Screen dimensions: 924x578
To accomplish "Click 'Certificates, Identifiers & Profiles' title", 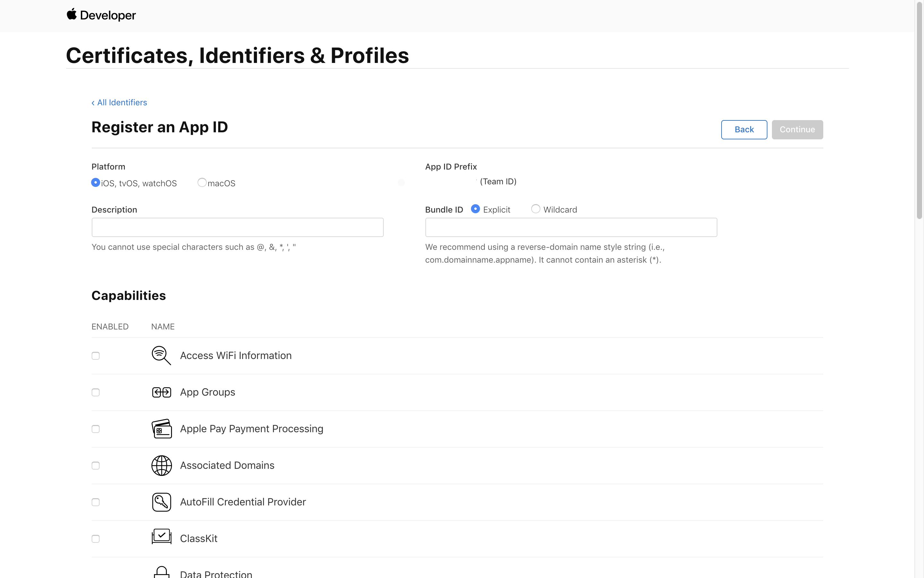I will click(237, 56).
